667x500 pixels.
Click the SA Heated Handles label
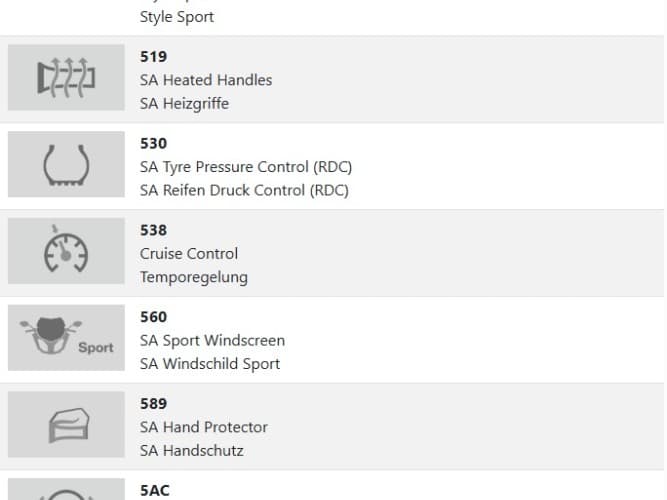pos(206,80)
